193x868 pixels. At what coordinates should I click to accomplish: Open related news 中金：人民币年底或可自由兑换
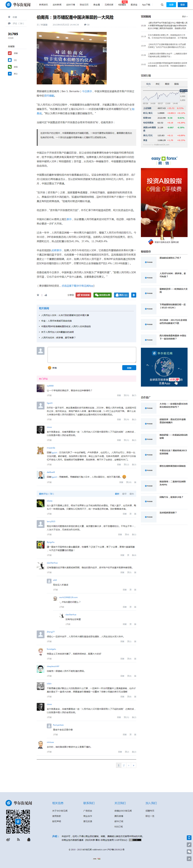pos(56,321)
